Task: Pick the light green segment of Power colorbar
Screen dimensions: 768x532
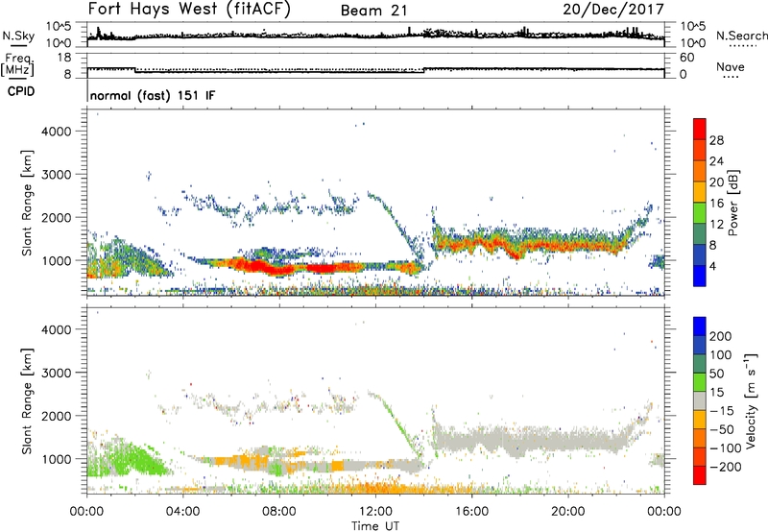Action: [700, 213]
